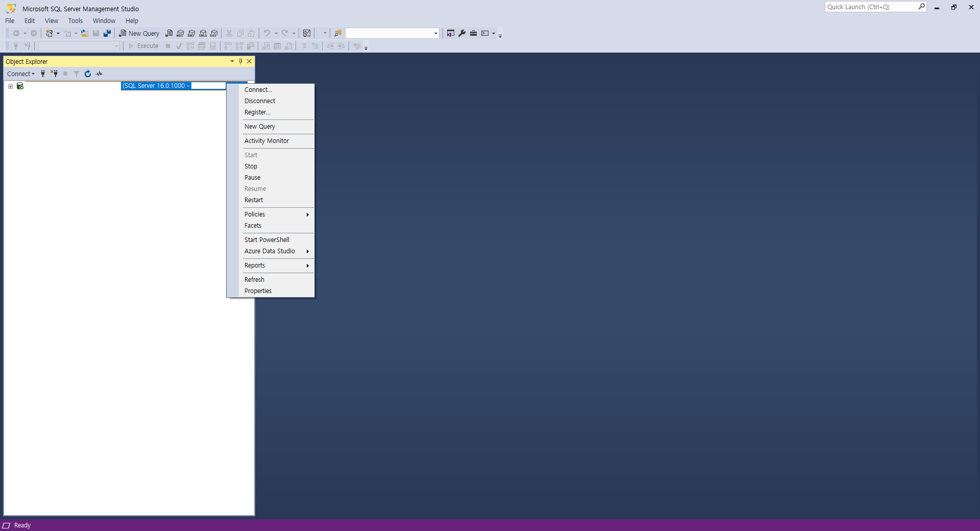Click the Save All icon

click(x=107, y=33)
